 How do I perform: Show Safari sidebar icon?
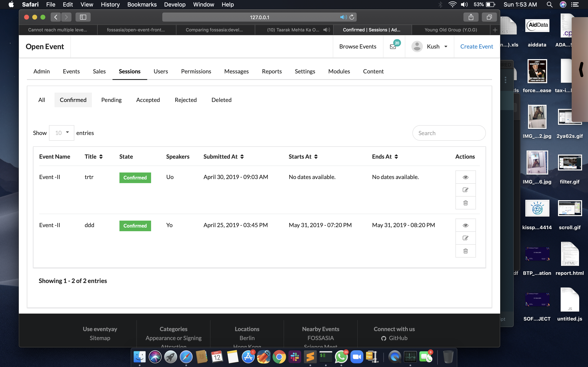tap(83, 17)
